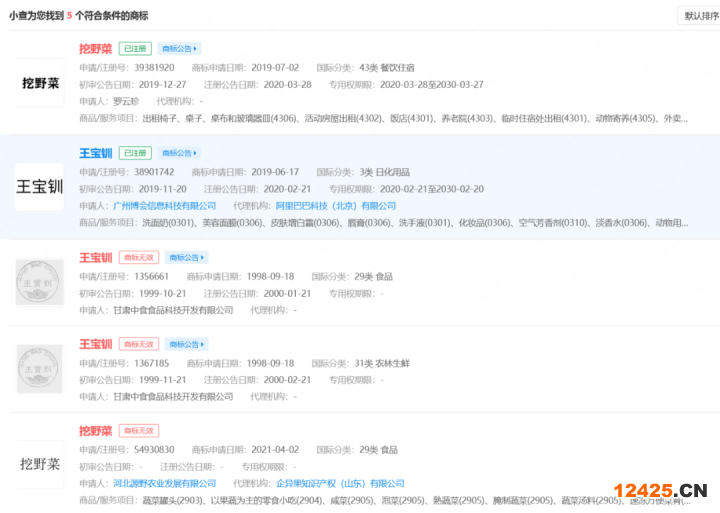This screenshot has height=513, width=720.
Task: Open 王宝钏 trademark title numbered 1356661
Action: click(x=96, y=258)
